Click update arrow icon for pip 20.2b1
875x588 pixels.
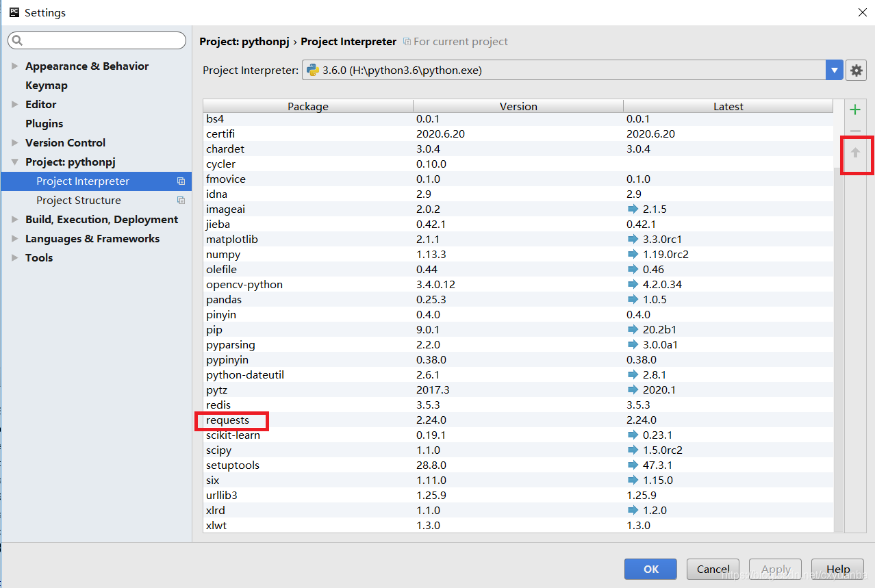coord(633,329)
